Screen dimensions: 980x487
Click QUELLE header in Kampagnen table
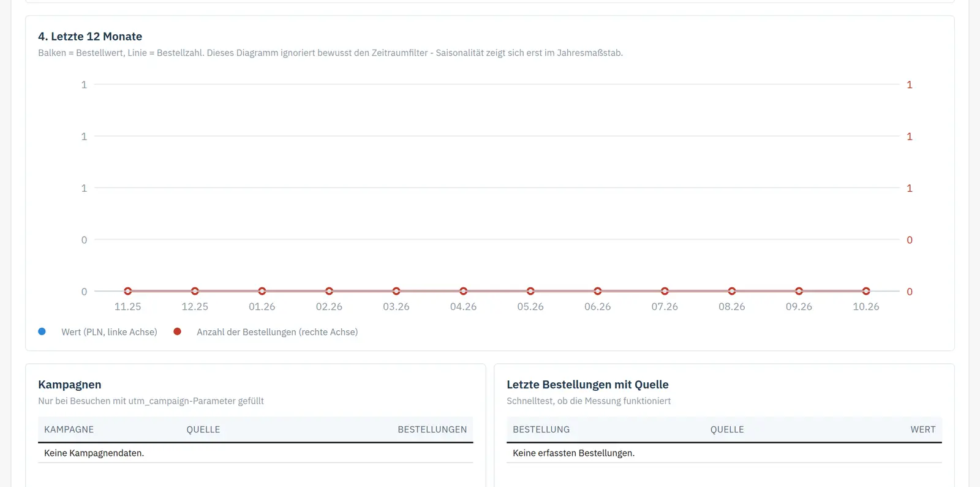[x=203, y=429]
